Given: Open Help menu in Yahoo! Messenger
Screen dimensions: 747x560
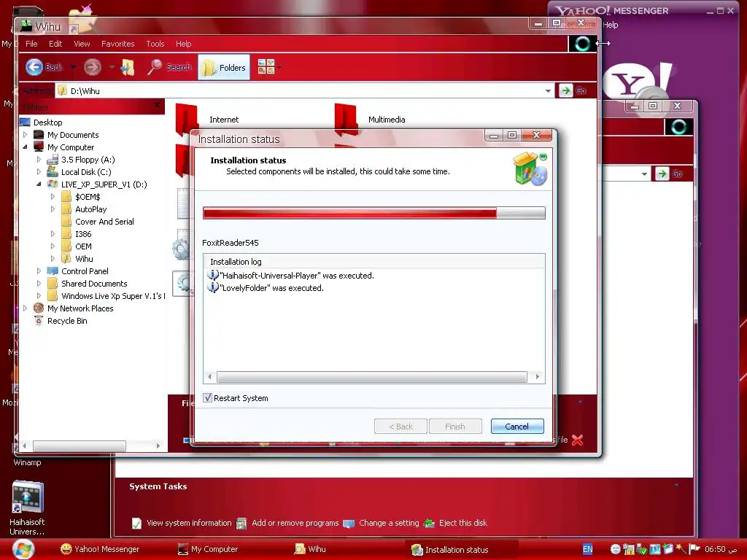Looking at the screenshot, I should pyautogui.click(x=611, y=25).
